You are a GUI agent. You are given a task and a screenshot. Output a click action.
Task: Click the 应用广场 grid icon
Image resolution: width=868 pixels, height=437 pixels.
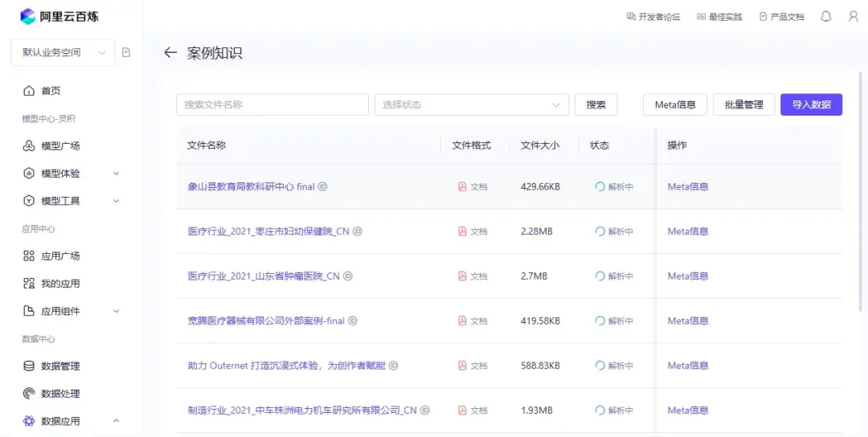(x=29, y=255)
